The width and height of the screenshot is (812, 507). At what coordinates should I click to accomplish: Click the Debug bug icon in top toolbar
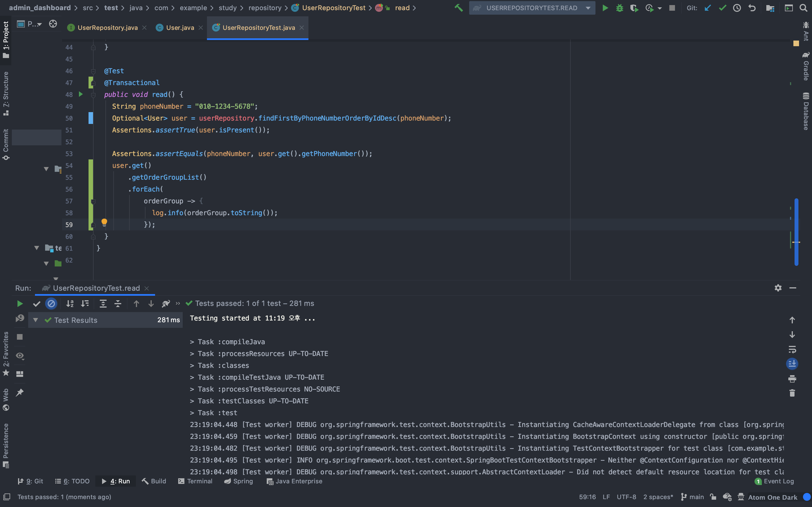pos(619,8)
